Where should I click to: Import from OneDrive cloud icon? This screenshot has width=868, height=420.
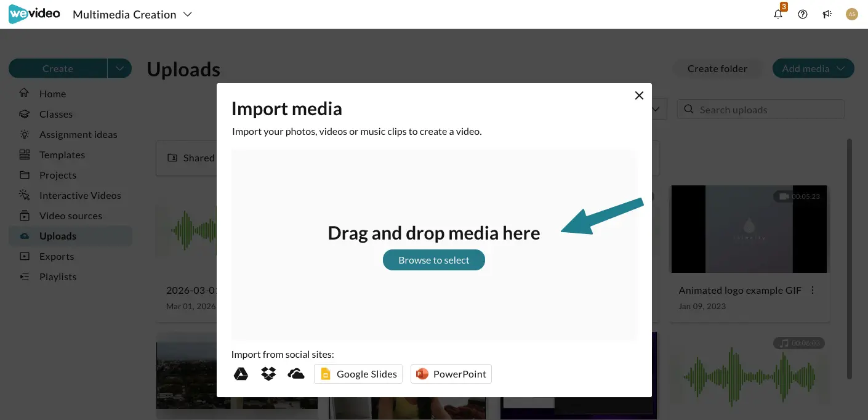click(296, 374)
